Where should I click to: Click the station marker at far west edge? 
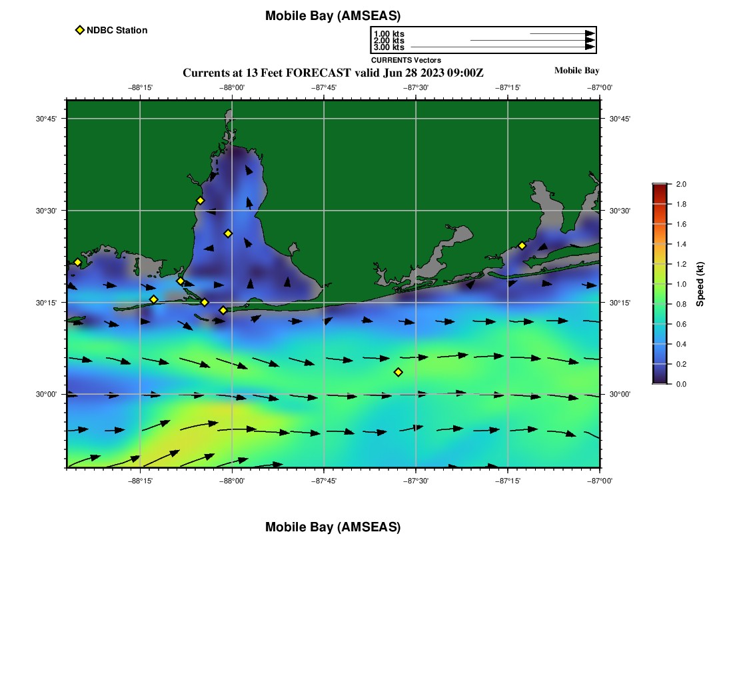[77, 262]
